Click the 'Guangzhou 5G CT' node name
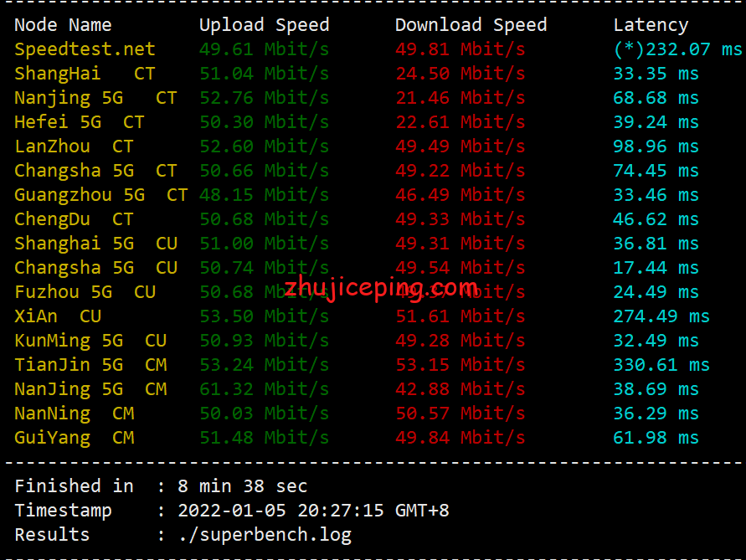746x560 pixels. (x=100, y=194)
